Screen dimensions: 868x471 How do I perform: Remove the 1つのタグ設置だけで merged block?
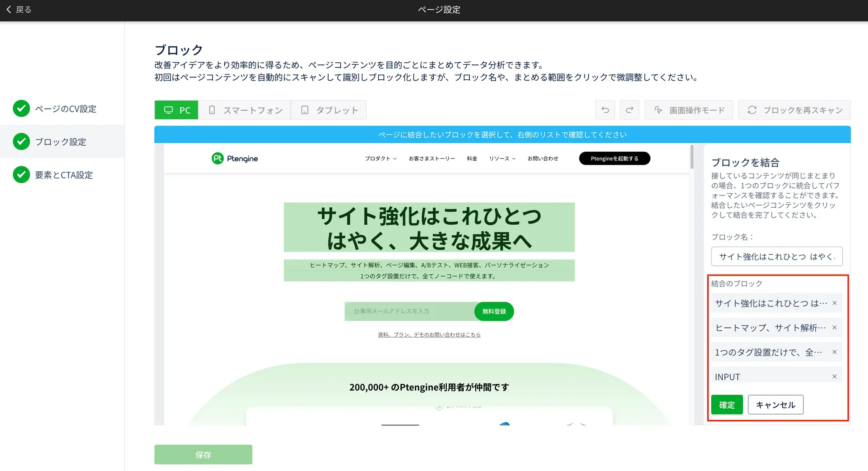(834, 352)
